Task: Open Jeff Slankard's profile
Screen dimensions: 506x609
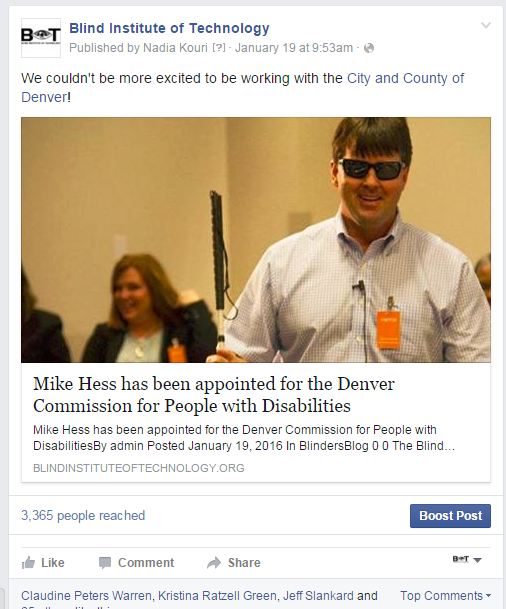Action: (x=318, y=595)
